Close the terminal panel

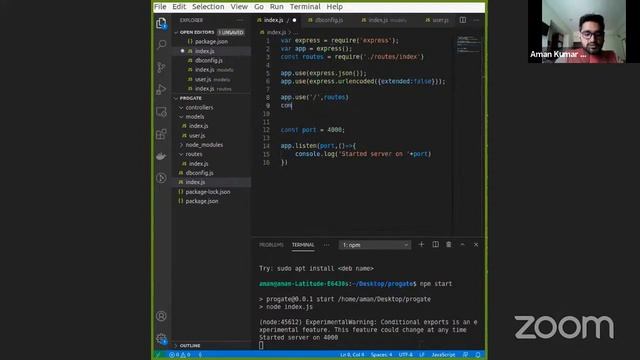pyautogui.click(x=476, y=244)
